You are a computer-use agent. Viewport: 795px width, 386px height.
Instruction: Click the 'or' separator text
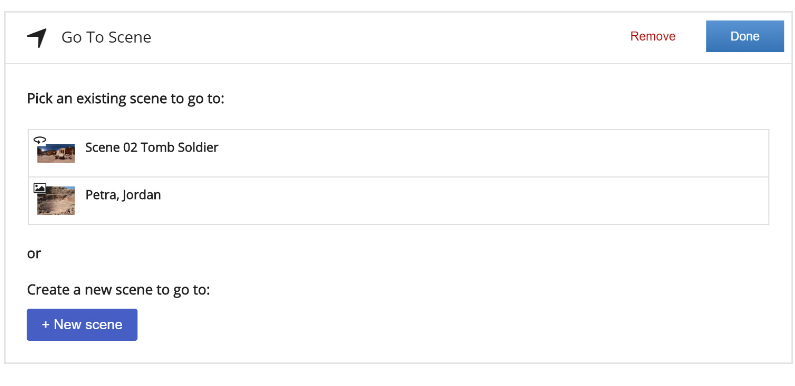click(x=34, y=253)
